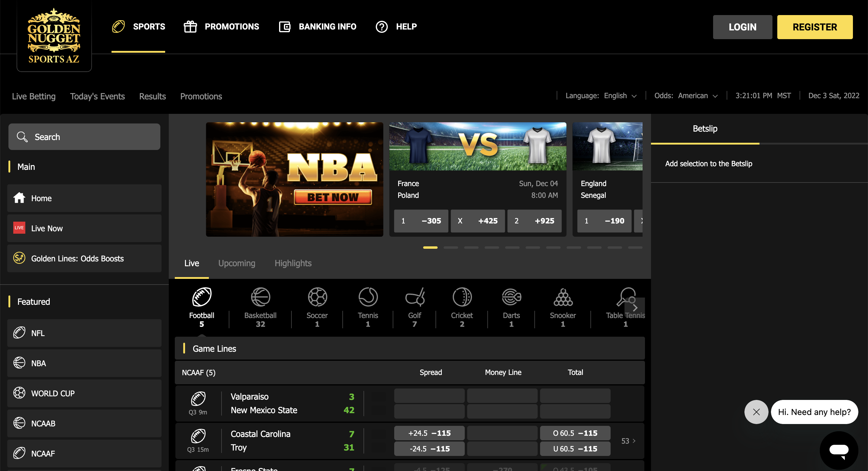868x471 pixels.
Task: Open the NCAAF featured league
Action: pos(84,454)
